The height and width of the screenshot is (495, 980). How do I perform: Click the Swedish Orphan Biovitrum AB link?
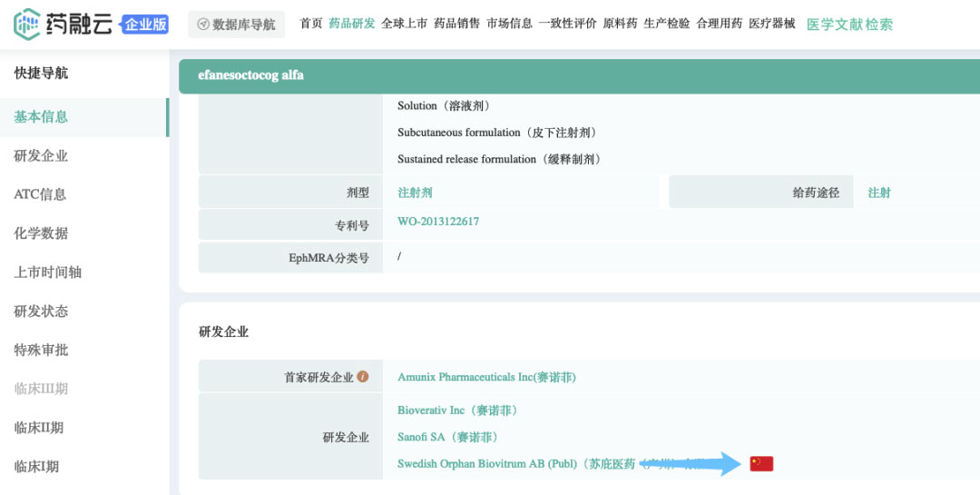click(487, 464)
